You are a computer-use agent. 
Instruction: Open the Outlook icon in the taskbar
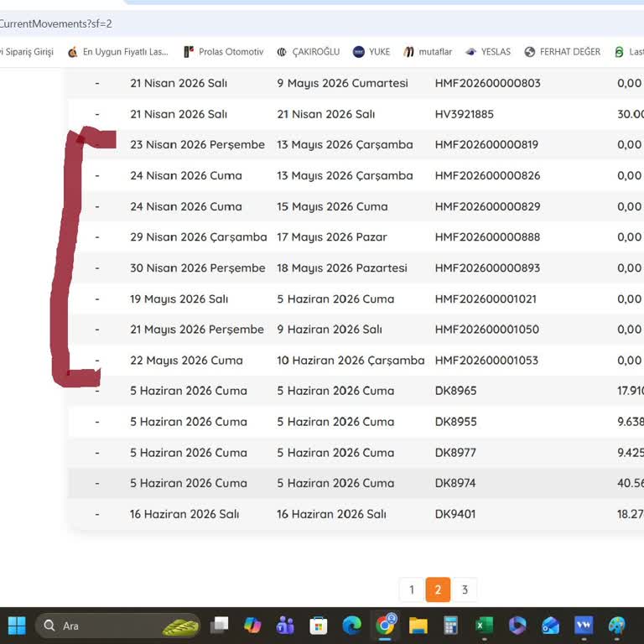click(x=550, y=626)
